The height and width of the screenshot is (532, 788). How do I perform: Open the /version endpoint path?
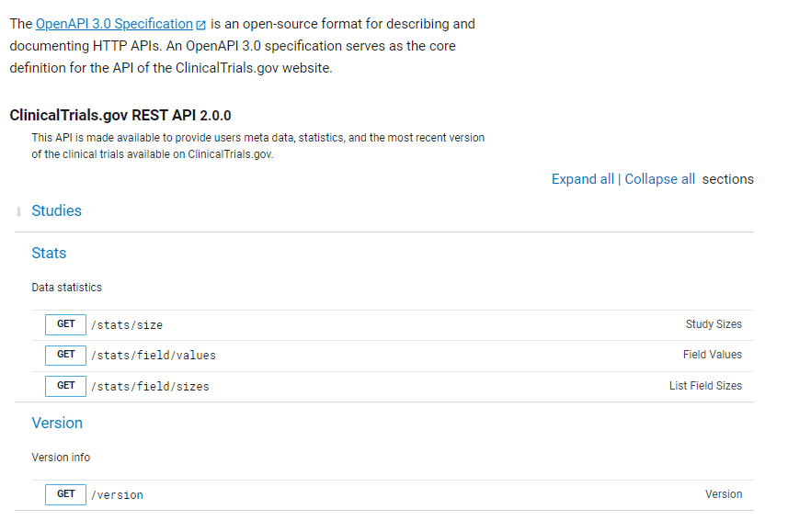pyautogui.click(x=117, y=495)
